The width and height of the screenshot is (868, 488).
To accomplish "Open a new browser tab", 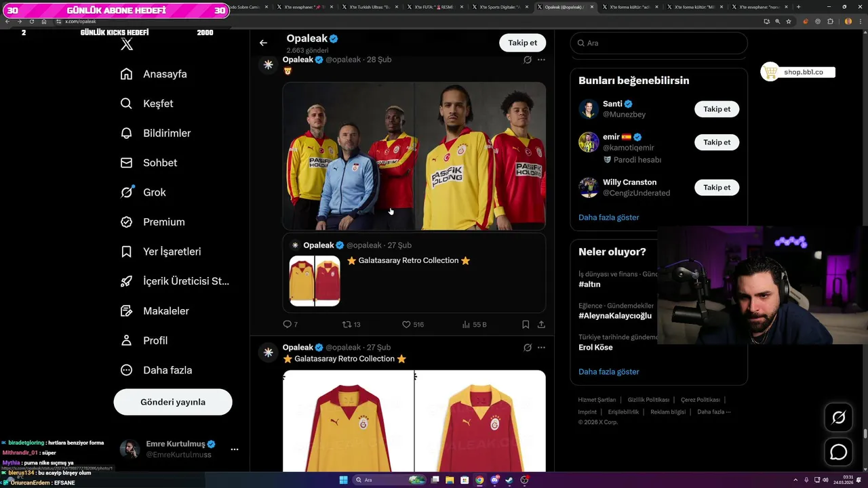I will (798, 7).
